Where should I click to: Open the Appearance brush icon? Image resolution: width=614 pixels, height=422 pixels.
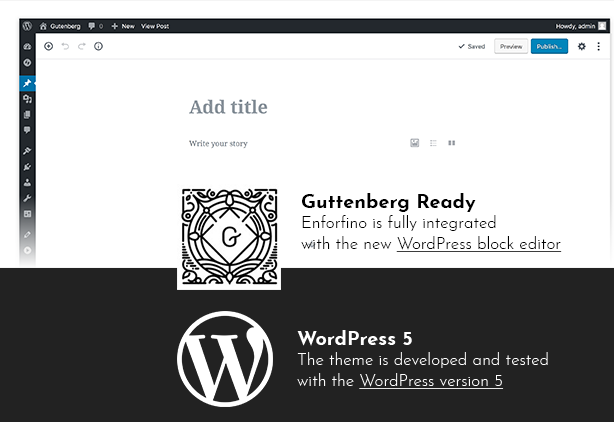point(27,151)
